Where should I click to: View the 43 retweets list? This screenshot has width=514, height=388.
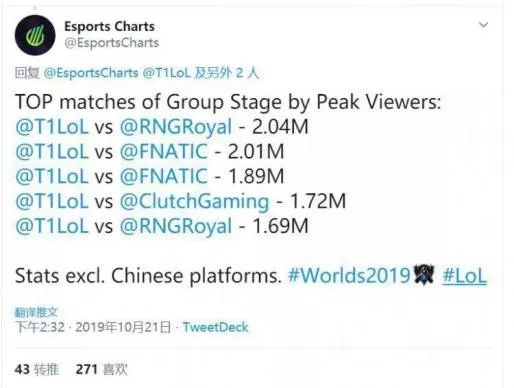pyautogui.click(x=37, y=369)
